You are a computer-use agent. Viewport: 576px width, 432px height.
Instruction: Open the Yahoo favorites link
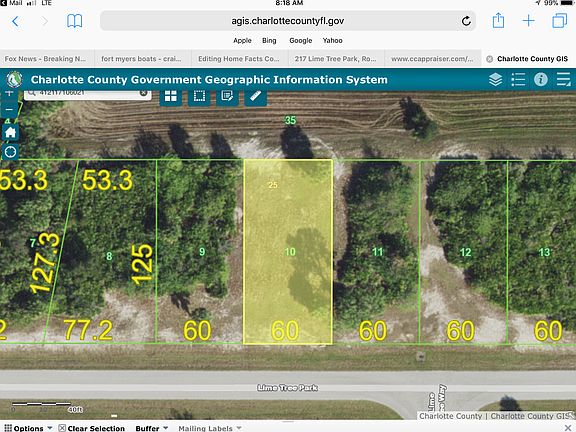point(332,40)
